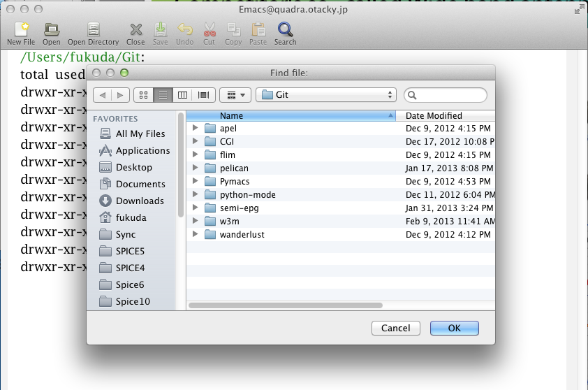
Task: Open Documents in the Favorites sidebar
Action: pyautogui.click(x=133, y=184)
